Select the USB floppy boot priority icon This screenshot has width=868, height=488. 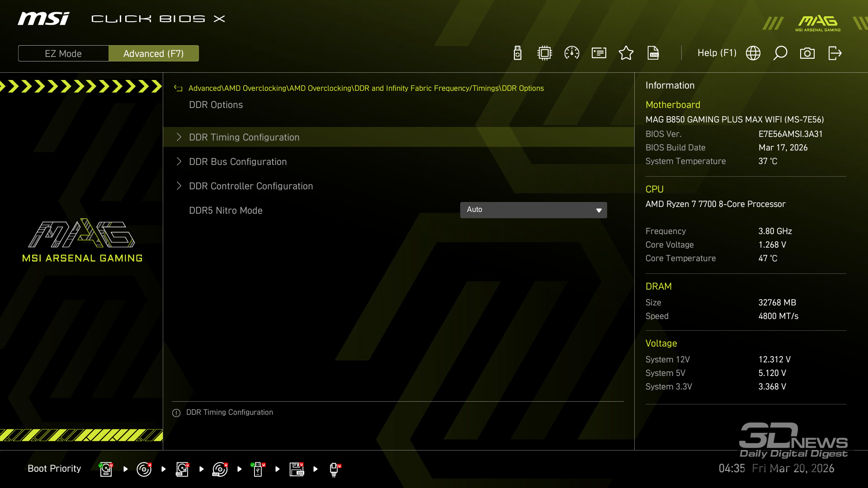[297, 469]
